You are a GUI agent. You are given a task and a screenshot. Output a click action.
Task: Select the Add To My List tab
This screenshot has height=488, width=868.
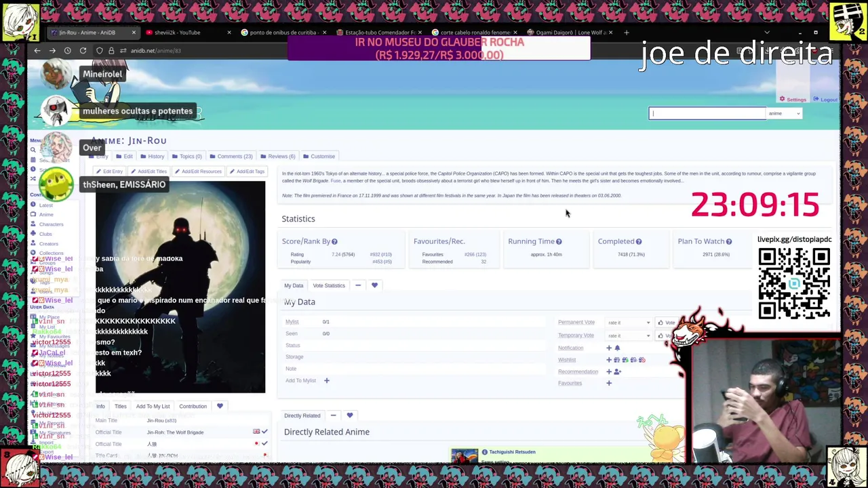point(153,407)
